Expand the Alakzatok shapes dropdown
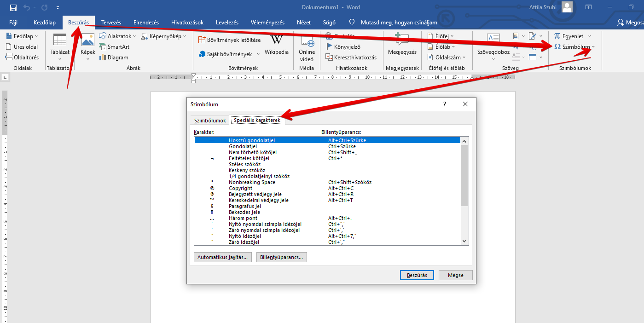The height and width of the screenshot is (323, 644). pos(134,36)
